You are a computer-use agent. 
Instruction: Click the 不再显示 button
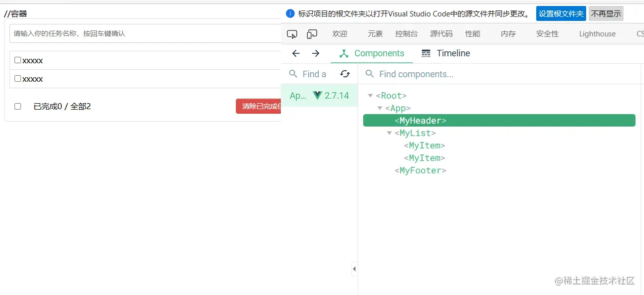click(606, 13)
